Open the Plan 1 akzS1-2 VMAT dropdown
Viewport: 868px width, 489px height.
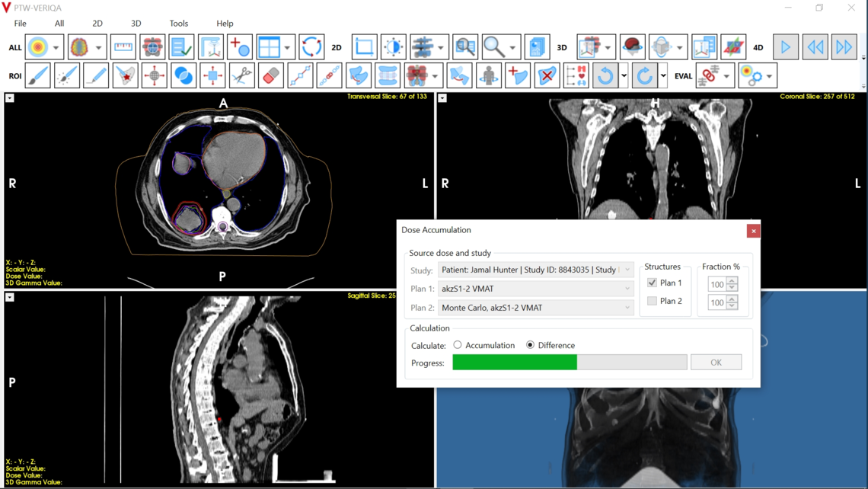pyautogui.click(x=627, y=289)
